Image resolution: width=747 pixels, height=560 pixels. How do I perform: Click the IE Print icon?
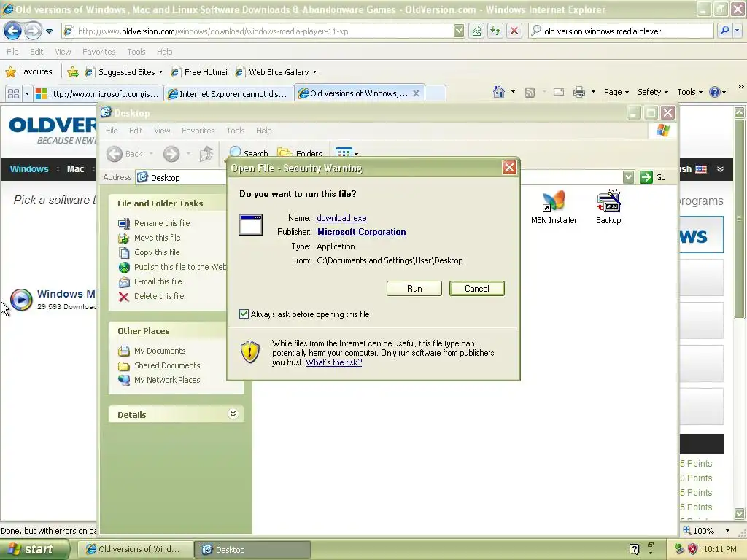click(x=578, y=93)
